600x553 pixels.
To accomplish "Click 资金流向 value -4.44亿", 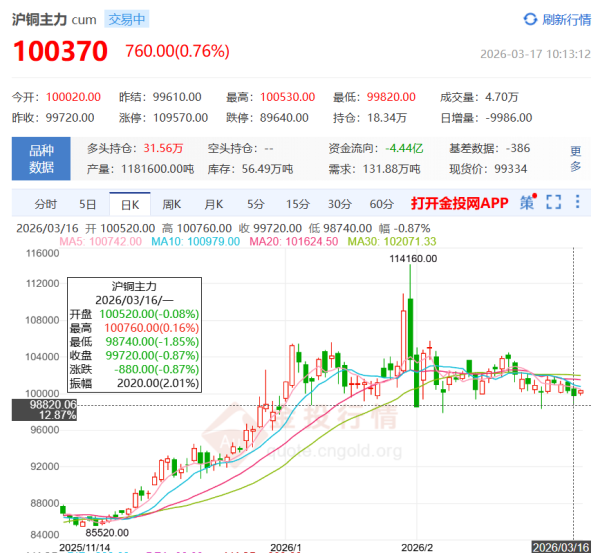I will coord(404,148).
